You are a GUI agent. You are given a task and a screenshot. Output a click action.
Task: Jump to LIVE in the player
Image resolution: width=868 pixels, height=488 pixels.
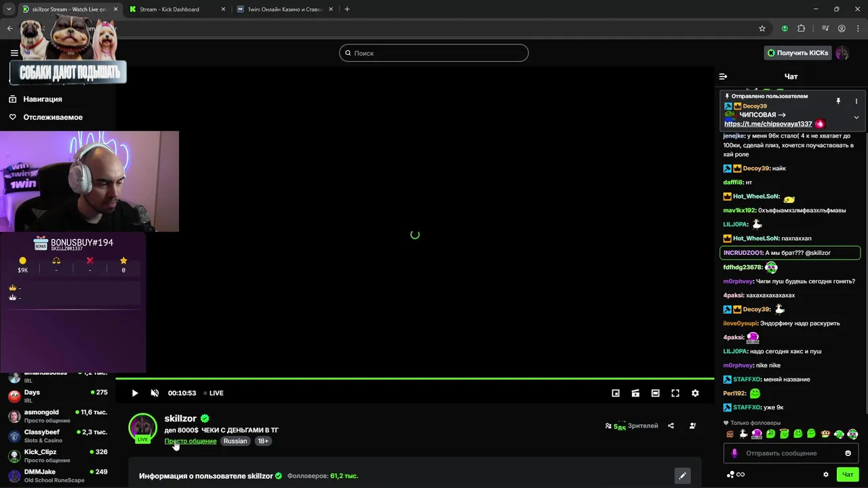click(214, 393)
